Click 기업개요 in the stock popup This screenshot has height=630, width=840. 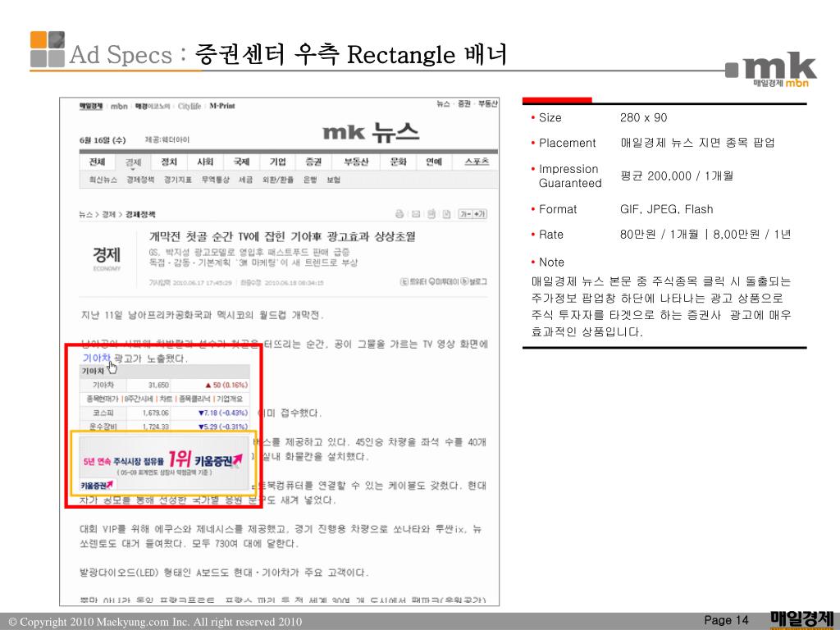click(x=230, y=399)
